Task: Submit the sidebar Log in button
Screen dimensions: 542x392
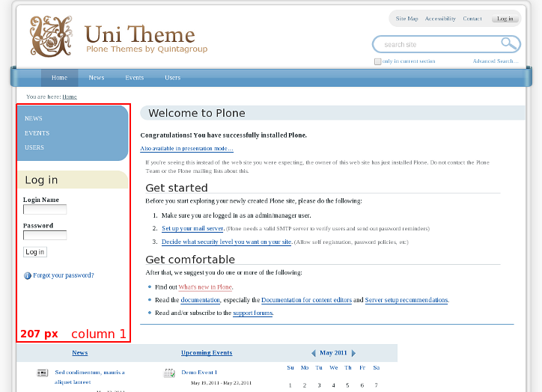Action: pos(35,252)
